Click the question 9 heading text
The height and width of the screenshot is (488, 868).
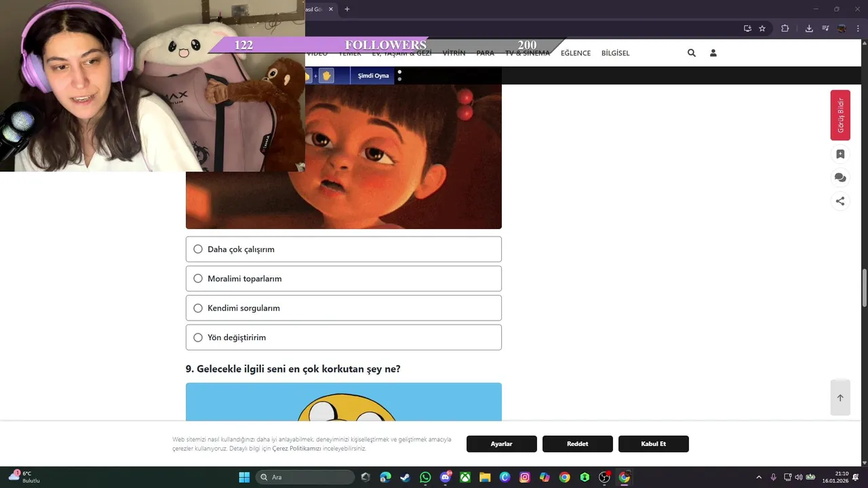click(x=293, y=369)
